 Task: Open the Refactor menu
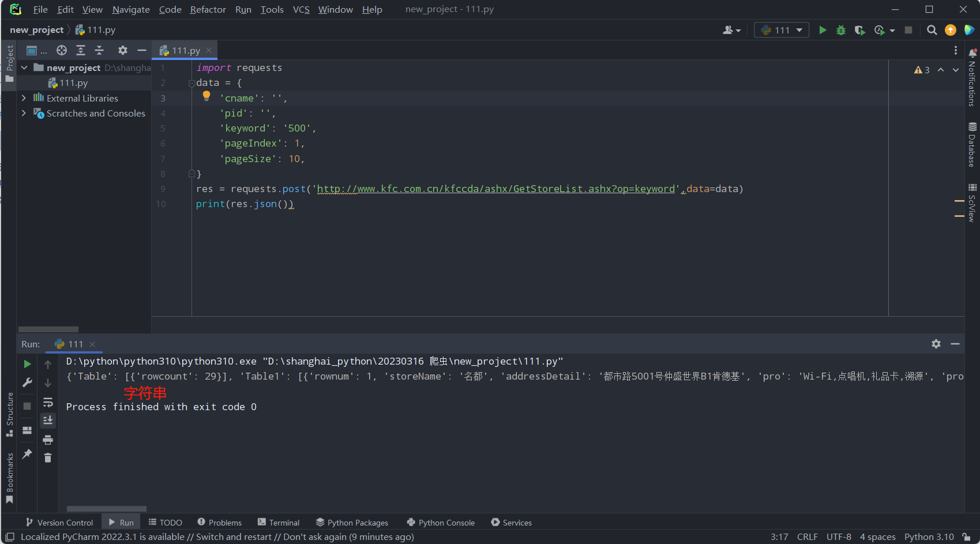coord(208,9)
